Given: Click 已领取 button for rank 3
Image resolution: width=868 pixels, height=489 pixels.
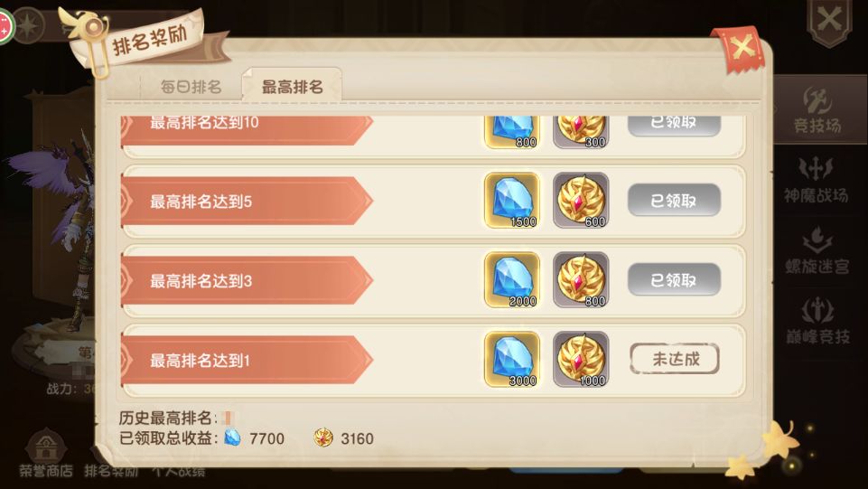Looking at the screenshot, I should click(674, 280).
